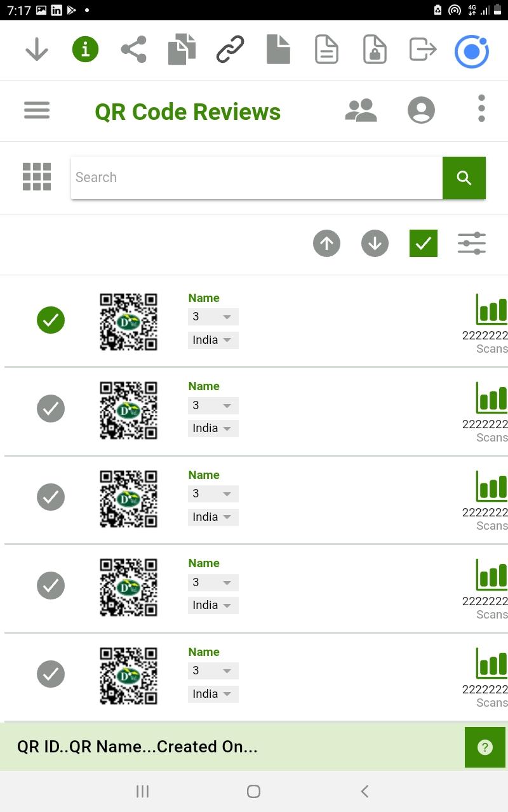Image resolution: width=508 pixels, height=812 pixels.
Task: Open first row's QR code thumbnail
Action: tap(128, 322)
